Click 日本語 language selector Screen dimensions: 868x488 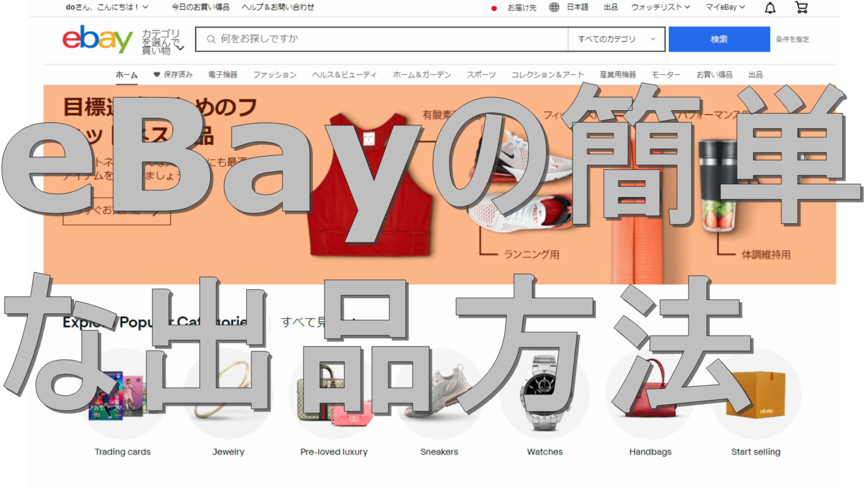[578, 7]
